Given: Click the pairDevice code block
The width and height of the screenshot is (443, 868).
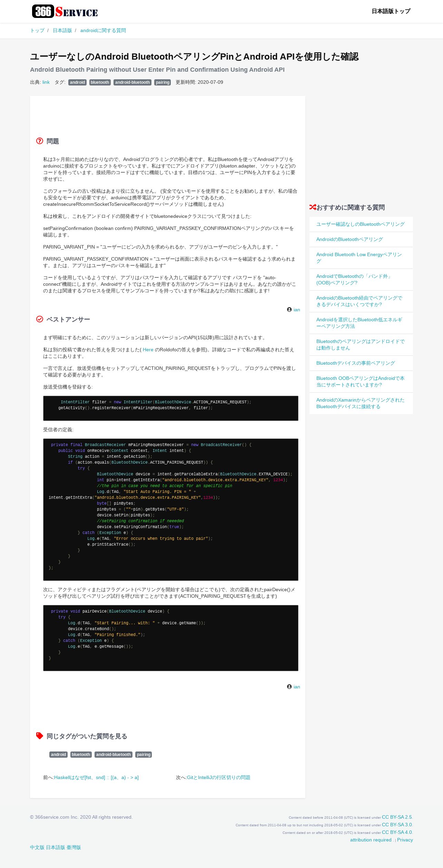Looking at the screenshot, I should tap(171, 638).
